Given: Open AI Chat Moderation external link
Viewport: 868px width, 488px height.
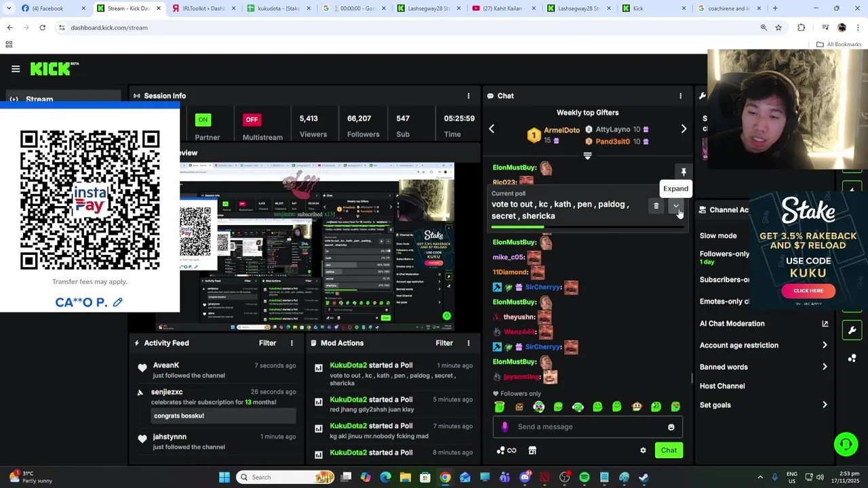Looking at the screenshot, I should click(x=825, y=323).
